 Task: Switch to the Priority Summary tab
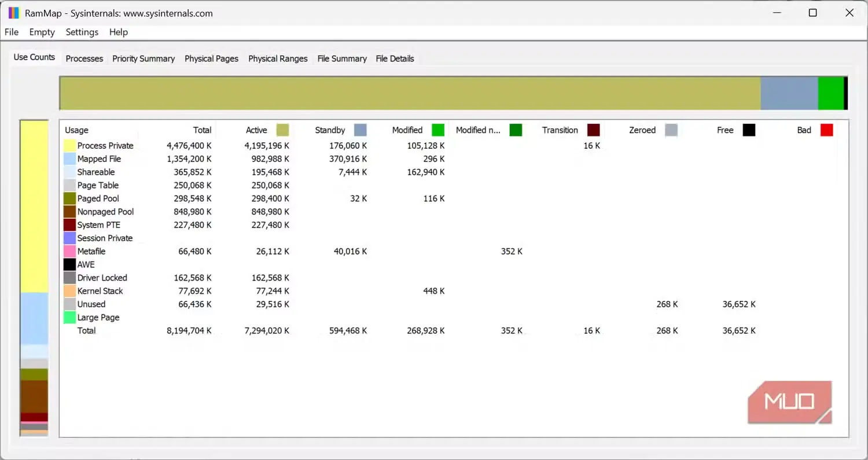[x=144, y=58]
